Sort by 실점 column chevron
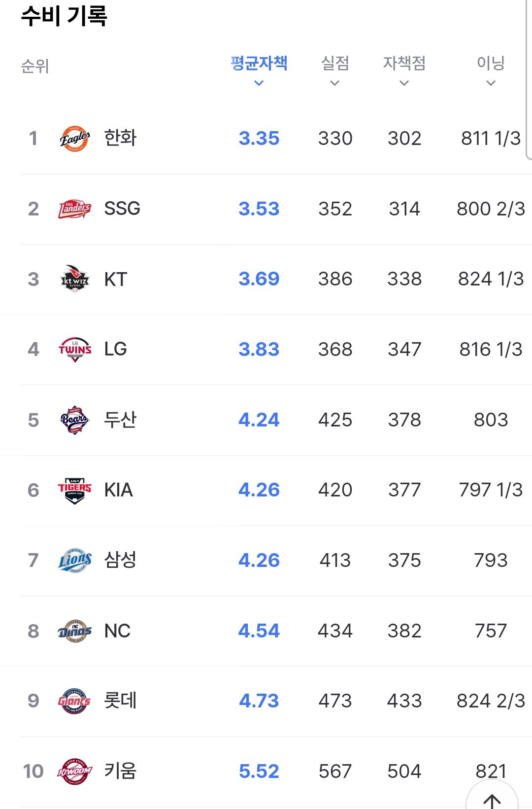Screen dimensions: 532x809 pyautogui.click(x=335, y=83)
